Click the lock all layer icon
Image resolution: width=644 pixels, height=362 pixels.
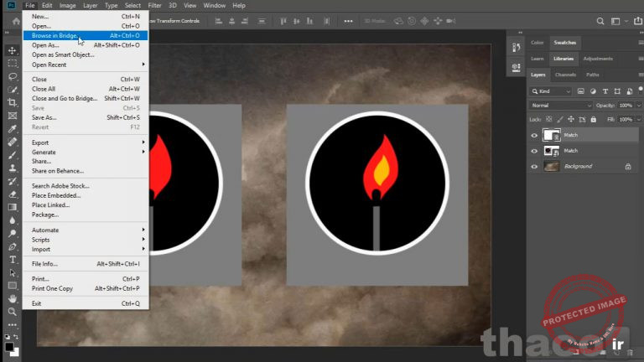(x=592, y=119)
